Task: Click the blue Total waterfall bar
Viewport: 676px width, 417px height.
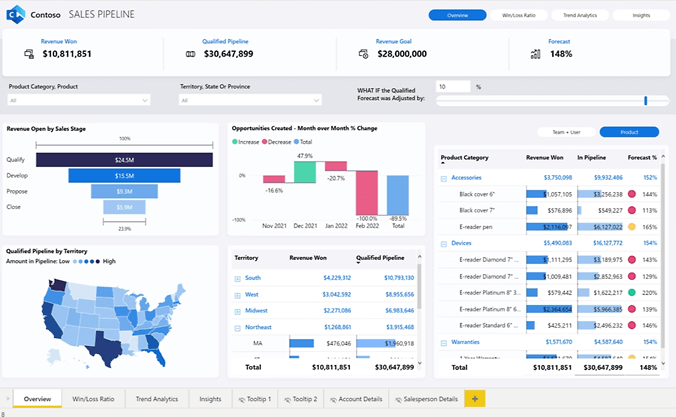Action: tap(398, 195)
